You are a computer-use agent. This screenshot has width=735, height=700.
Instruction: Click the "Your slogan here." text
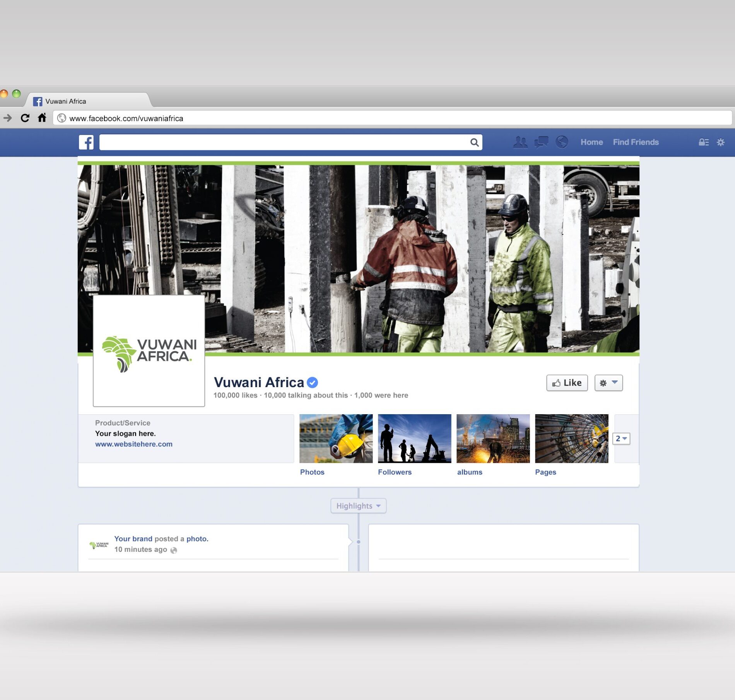(x=125, y=434)
